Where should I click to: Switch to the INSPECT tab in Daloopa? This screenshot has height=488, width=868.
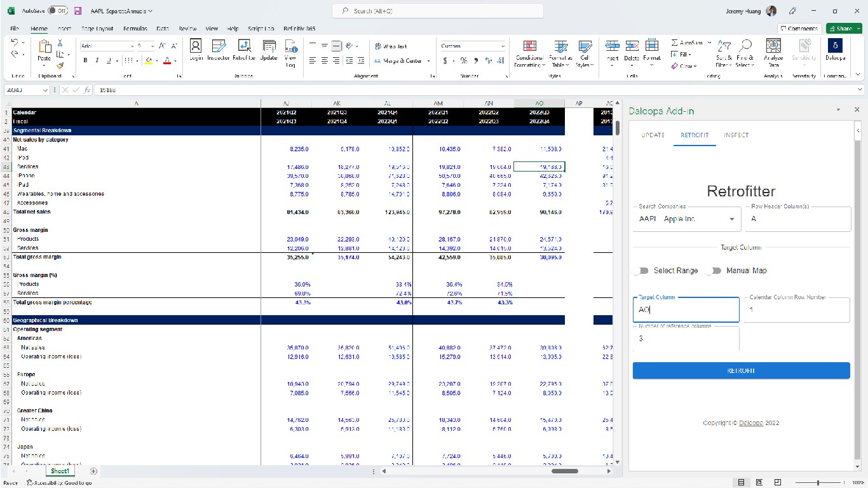click(x=736, y=135)
